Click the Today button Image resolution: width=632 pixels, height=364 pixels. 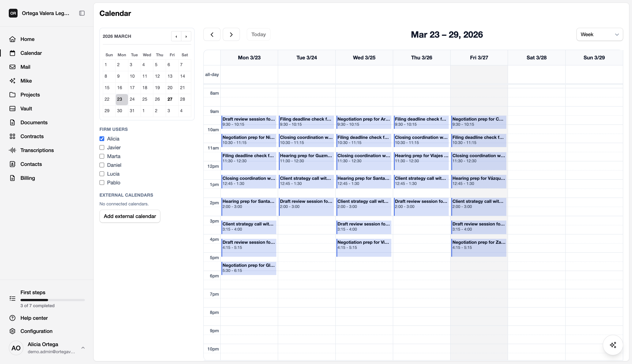(x=258, y=34)
